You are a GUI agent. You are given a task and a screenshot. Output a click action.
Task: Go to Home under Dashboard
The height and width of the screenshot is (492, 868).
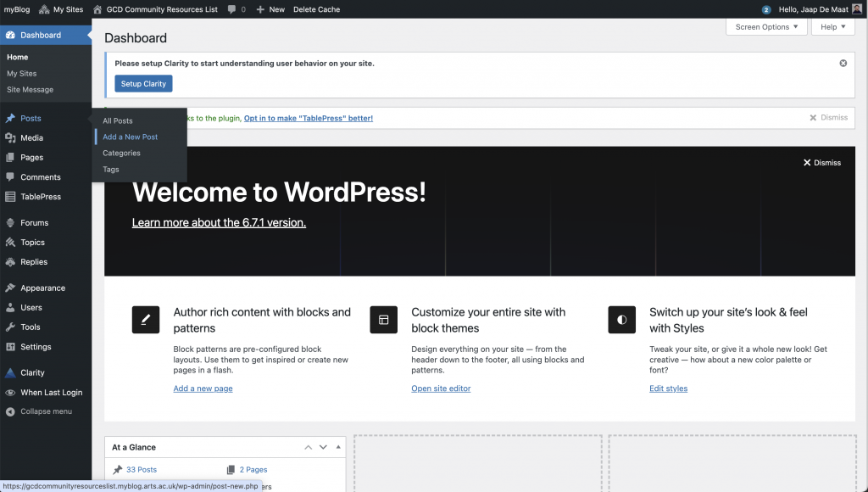pyautogui.click(x=18, y=57)
